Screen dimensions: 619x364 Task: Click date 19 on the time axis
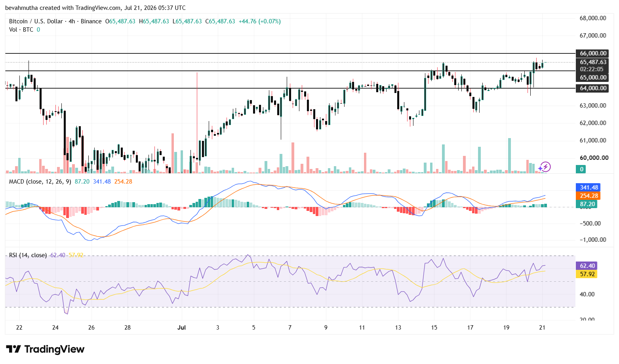tap(506, 328)
